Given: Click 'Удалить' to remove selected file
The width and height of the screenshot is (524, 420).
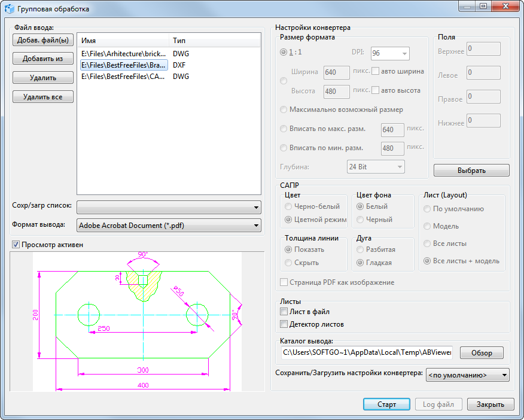Looking at the screenshot, I should tap(42, 78).
